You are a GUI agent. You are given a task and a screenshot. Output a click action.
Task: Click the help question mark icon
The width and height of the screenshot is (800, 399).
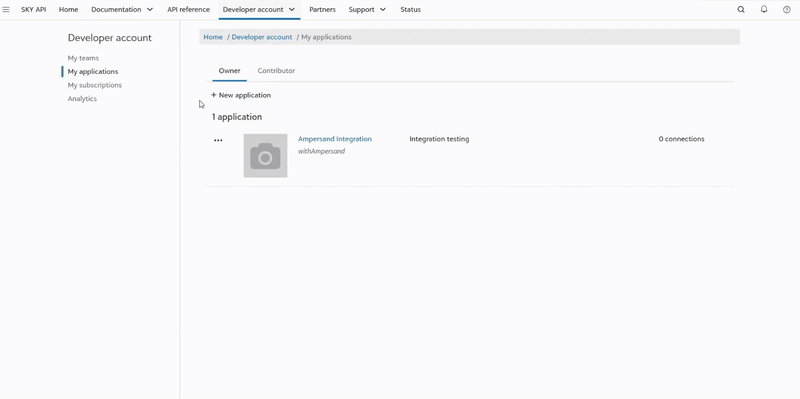[786, 9]
